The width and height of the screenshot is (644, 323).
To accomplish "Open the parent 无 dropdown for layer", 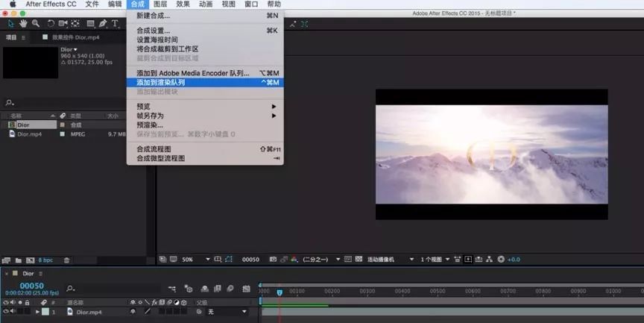I will (x=226, y=311).
